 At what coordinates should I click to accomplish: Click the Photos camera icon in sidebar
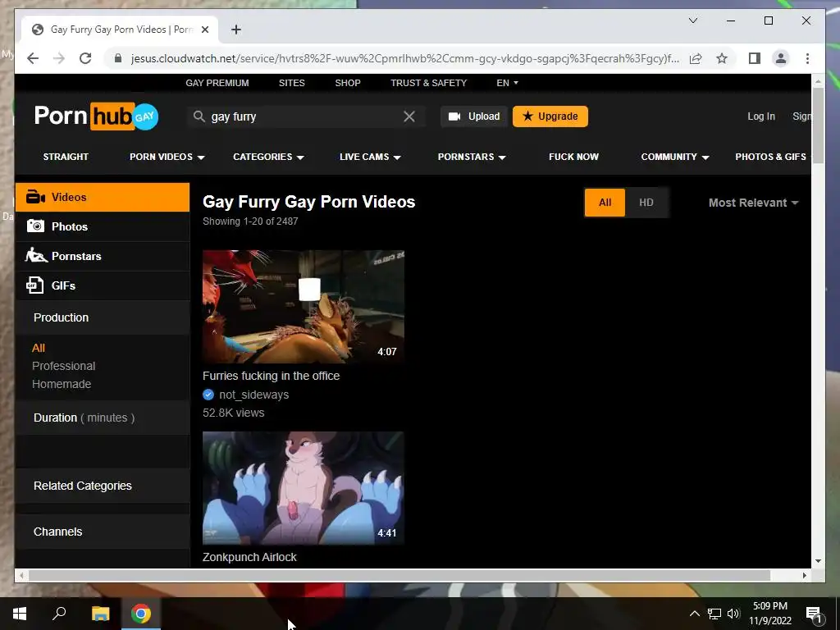pos(35,226)
